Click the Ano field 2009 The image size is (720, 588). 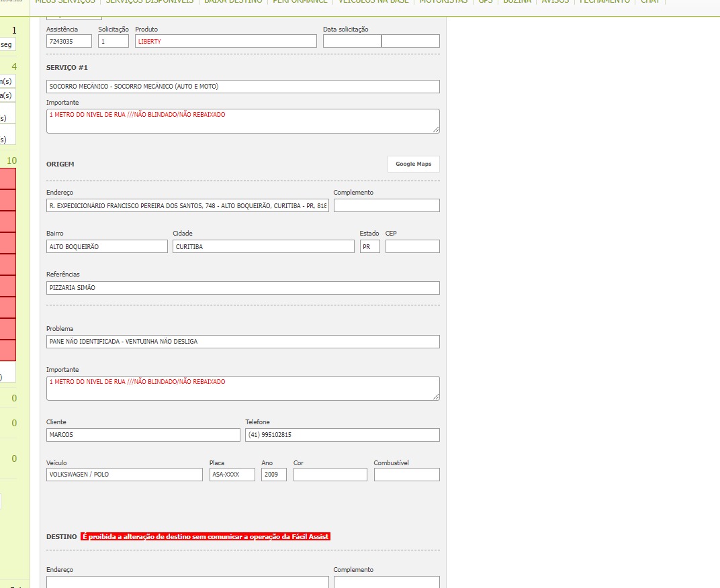tap(273, 475)
